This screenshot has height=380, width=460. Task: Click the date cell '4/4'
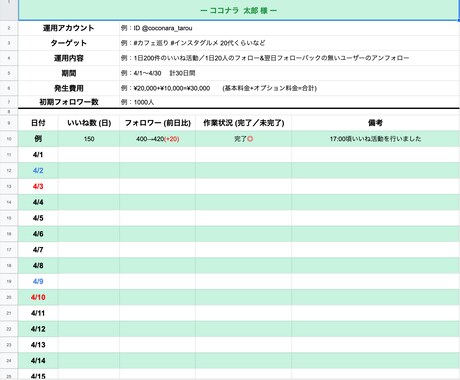click(x=38, y=202)
